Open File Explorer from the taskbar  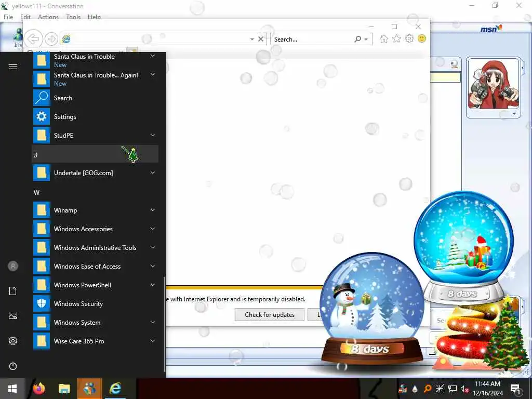click(x=64, y=389)
